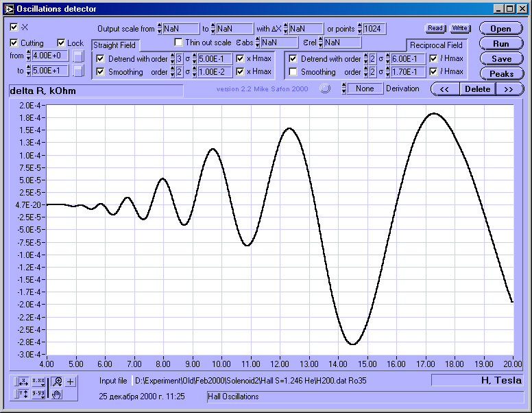This screenshot has width=532, height=413.
Task: Uncheck Straight Field Smoothing checkbox
Action: point(100,71)
